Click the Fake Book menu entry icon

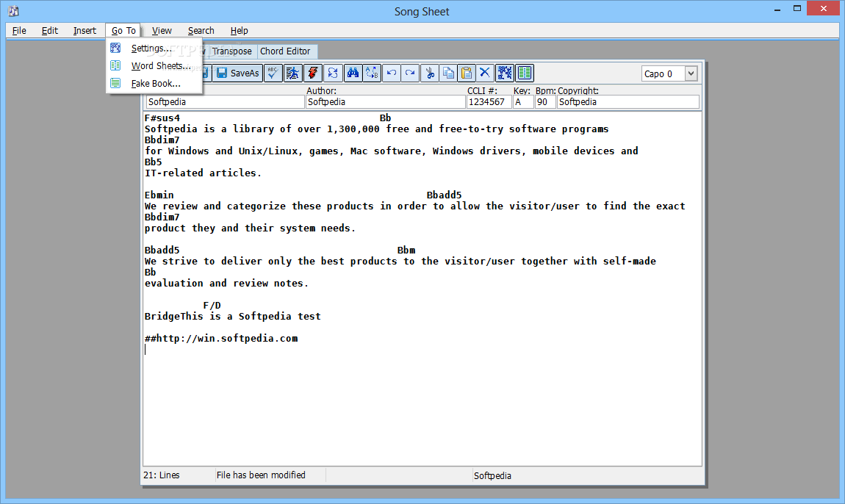click(115, 83)
